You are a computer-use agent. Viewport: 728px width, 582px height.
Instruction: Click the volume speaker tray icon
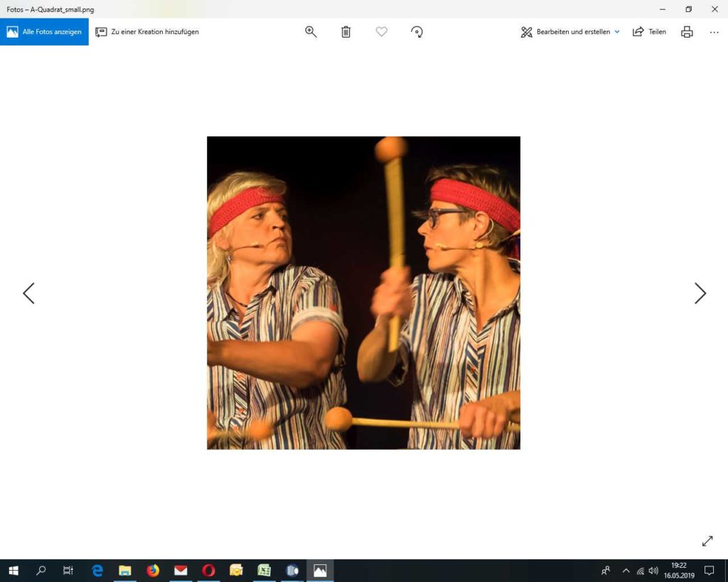(x=653, y=571)
